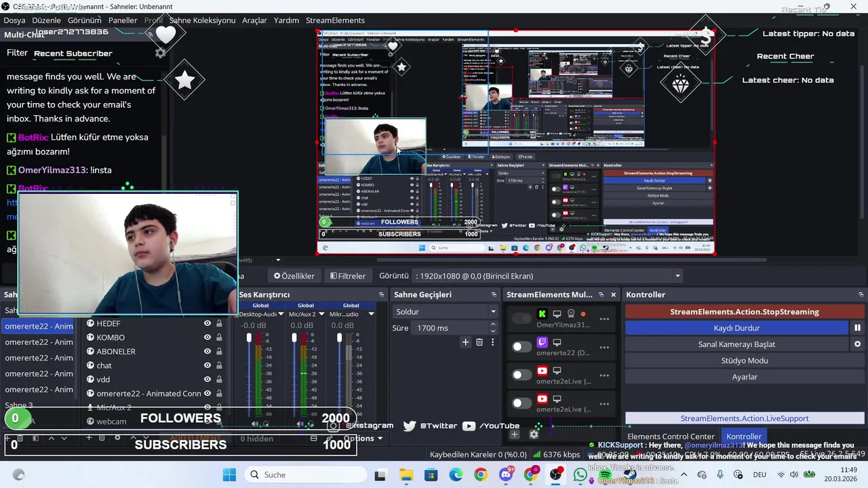This screenshot has width=868, height=488.
Task: Toggle visibility of KOMBO source
Action: pyautogui.click(x=208, y=338)
